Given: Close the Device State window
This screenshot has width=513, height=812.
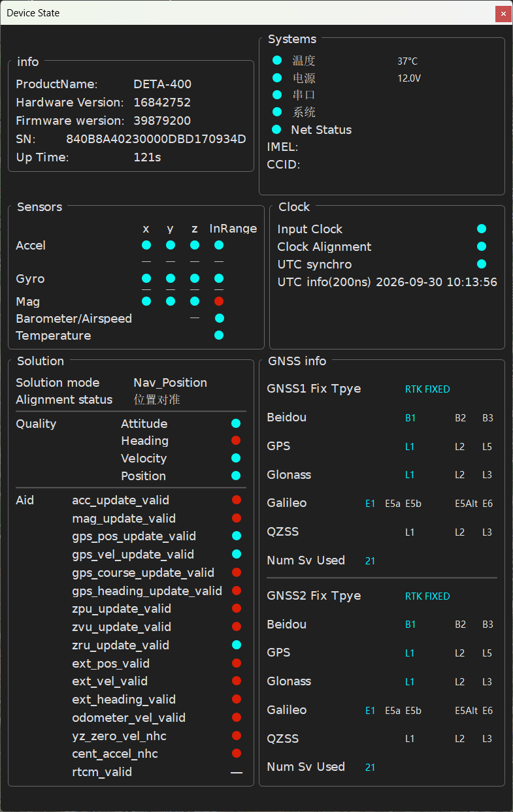Looking at the screenshot, I should (503, 13).
